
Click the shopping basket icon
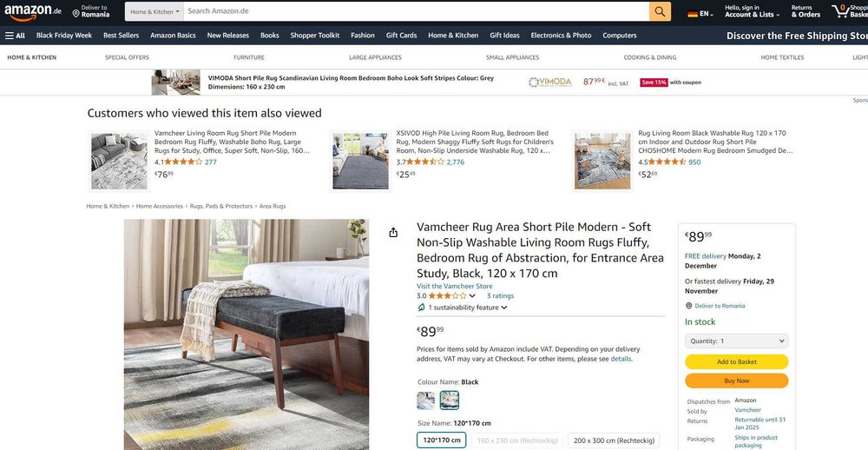[839, 11]
